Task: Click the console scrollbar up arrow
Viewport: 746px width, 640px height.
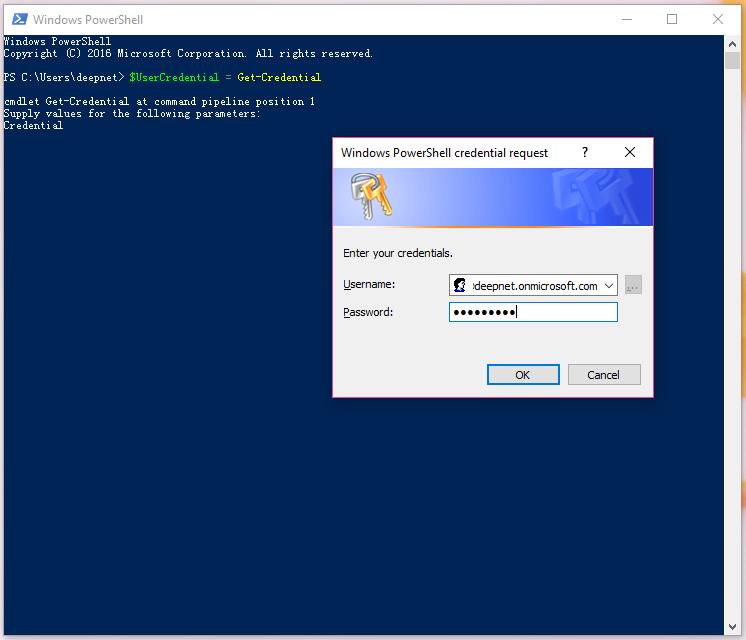Action: pyautogui.click(x=733, y=42)
